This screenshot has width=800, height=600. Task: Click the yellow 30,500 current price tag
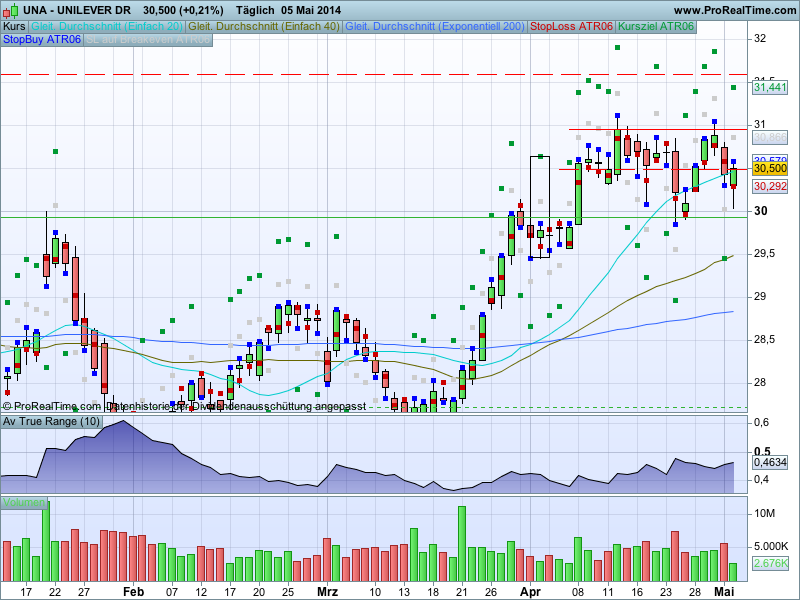pos(770,168)
